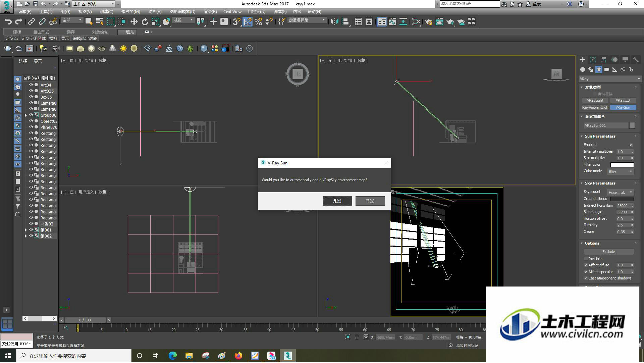Open the 创建选择集 dropdown
Screen dimensions: 644x363
click(307, 20)
